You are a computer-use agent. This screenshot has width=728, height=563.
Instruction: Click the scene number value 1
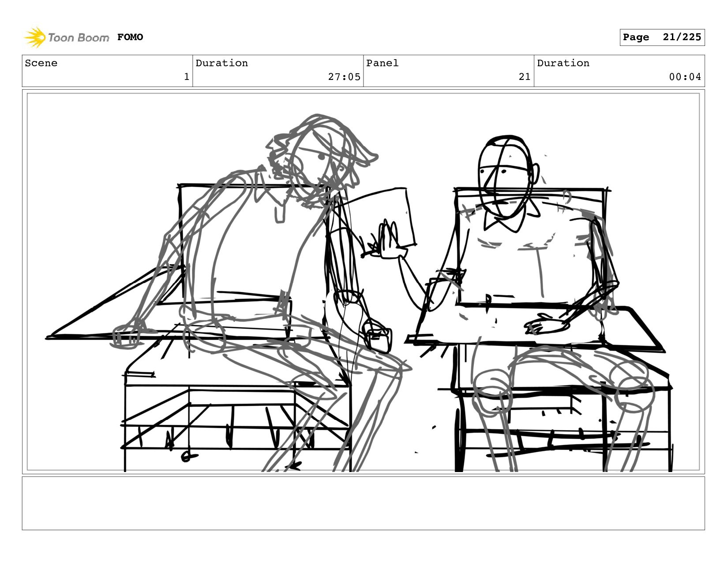click(x=187, y=77)
